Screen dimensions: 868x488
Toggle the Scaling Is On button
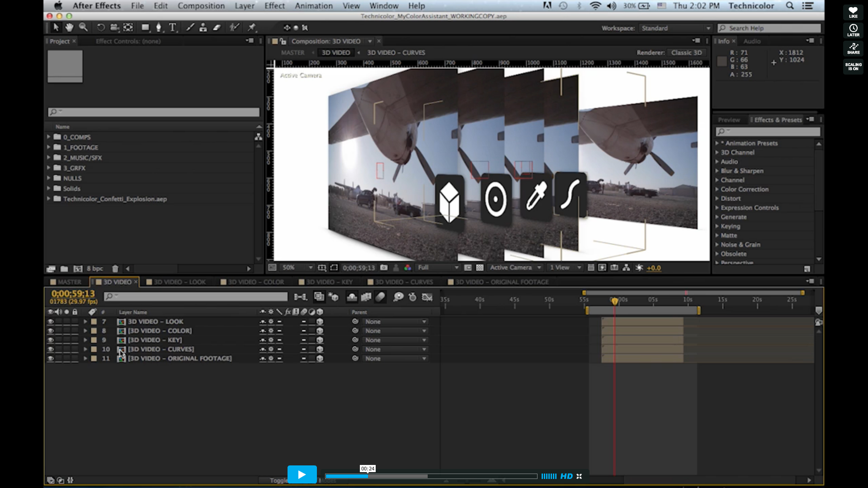point(853,66)
